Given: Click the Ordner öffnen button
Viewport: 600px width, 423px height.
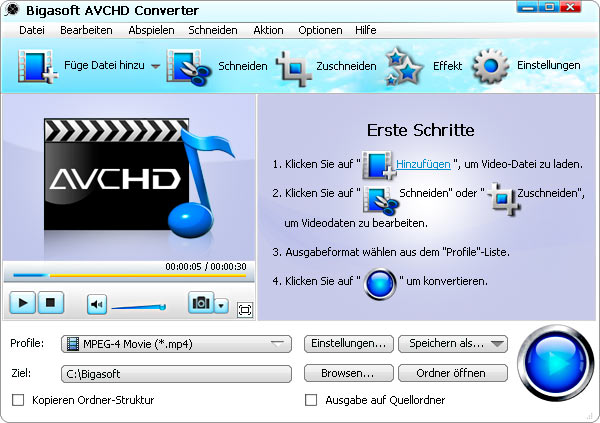Looking at the screenshot, I should point(453,373).
